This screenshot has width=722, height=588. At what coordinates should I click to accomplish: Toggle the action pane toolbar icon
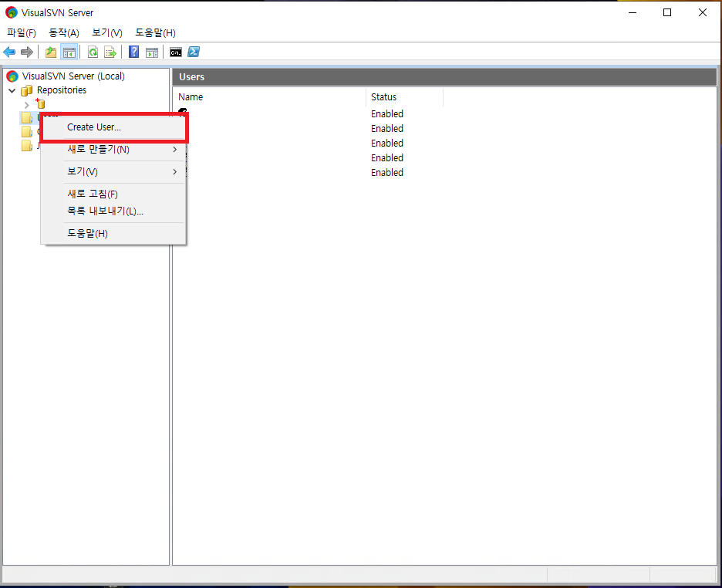click(x=151, y=52)
